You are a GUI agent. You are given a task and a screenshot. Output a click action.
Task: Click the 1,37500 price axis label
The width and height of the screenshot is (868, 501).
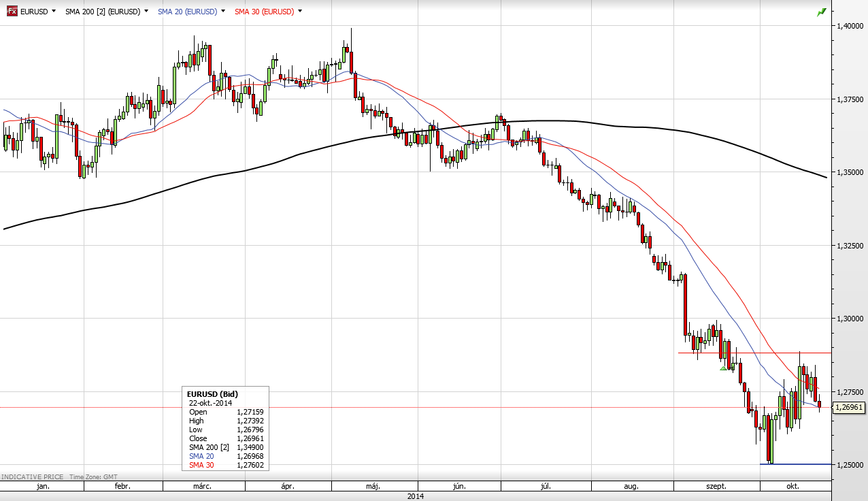[850, 99]
